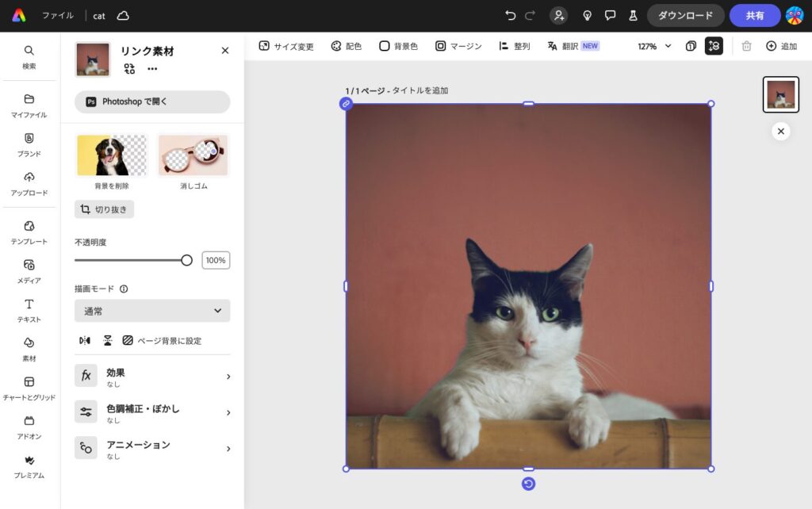Open the 整列 alignment tool

(x=513, y=46)
